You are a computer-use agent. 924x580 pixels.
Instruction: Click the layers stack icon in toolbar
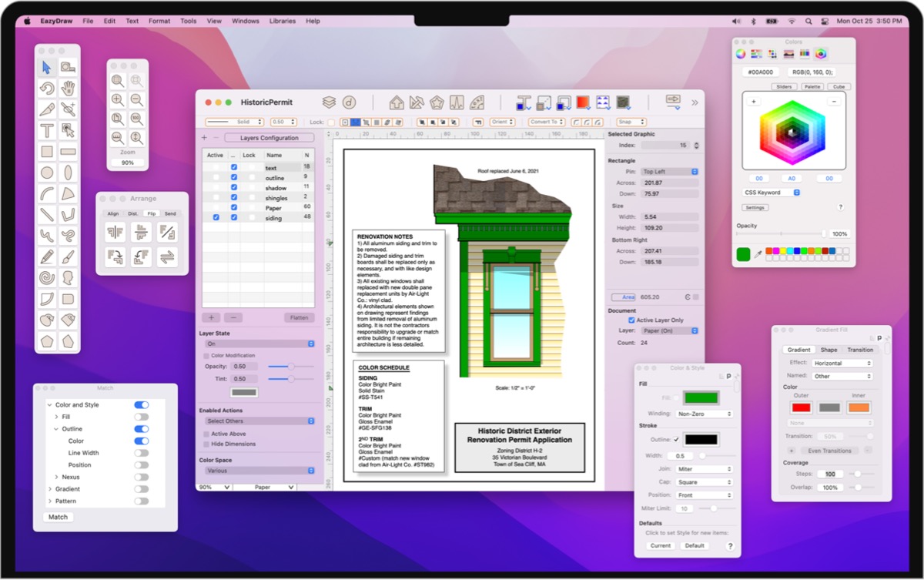click(x=329, y=102)
